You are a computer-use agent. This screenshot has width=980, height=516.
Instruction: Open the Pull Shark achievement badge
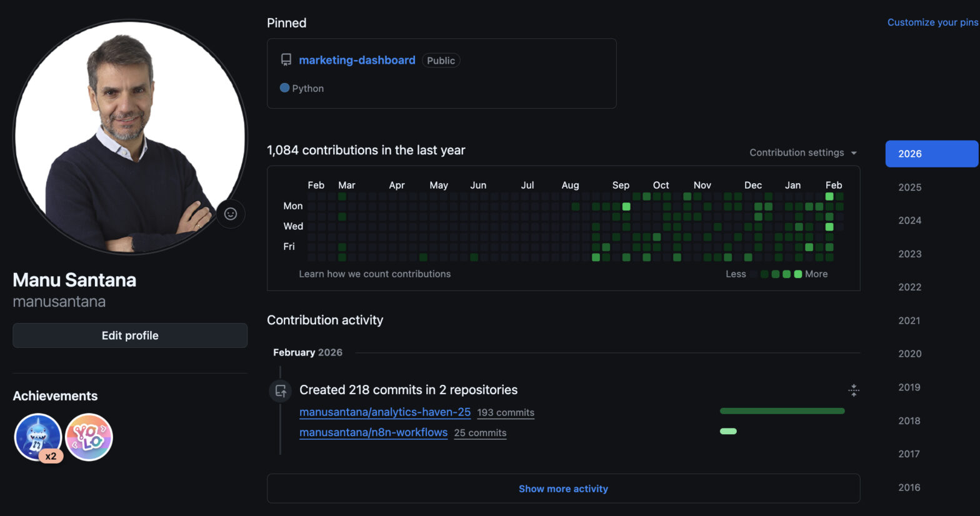38,437
